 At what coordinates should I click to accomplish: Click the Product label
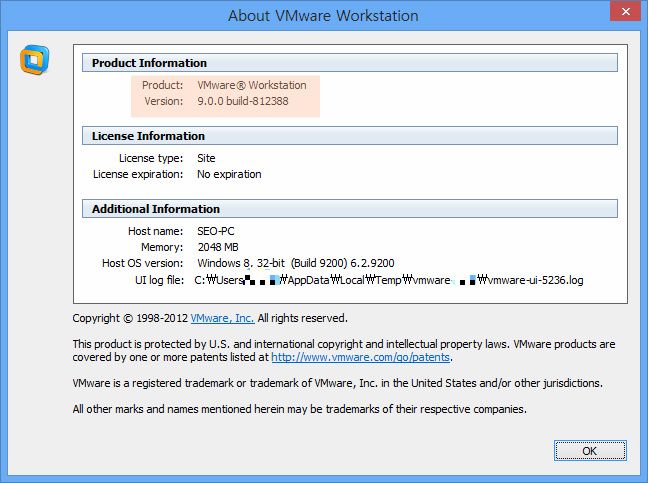click(x=162, y=85)
